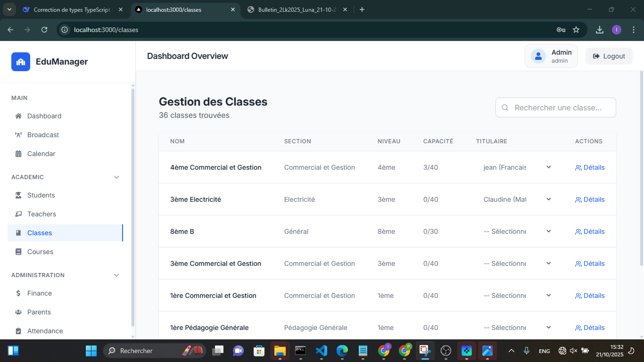Open Détails for 1ère Commercial et Gestion

[x=590, y=296]
